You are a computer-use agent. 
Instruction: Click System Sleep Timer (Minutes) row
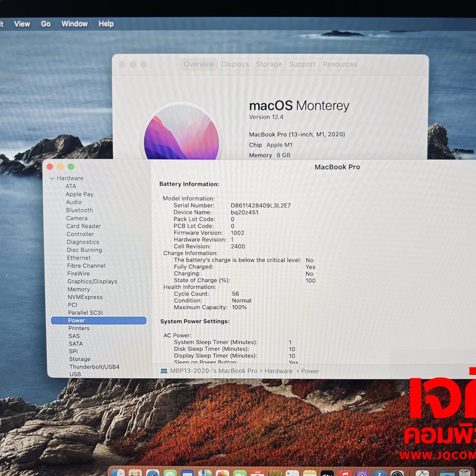pyautogui.click(x=233, y=342)
